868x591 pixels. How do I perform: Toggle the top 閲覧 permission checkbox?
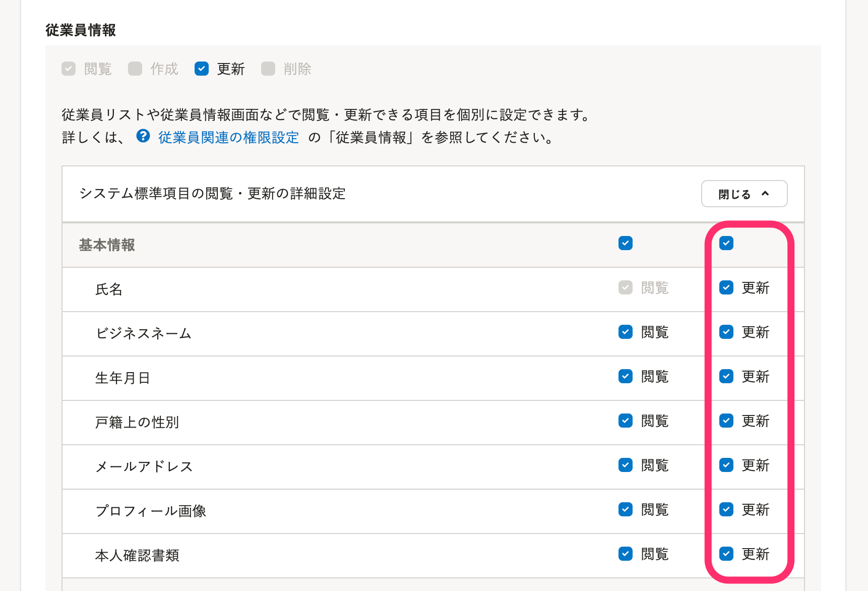click(69, 69)
